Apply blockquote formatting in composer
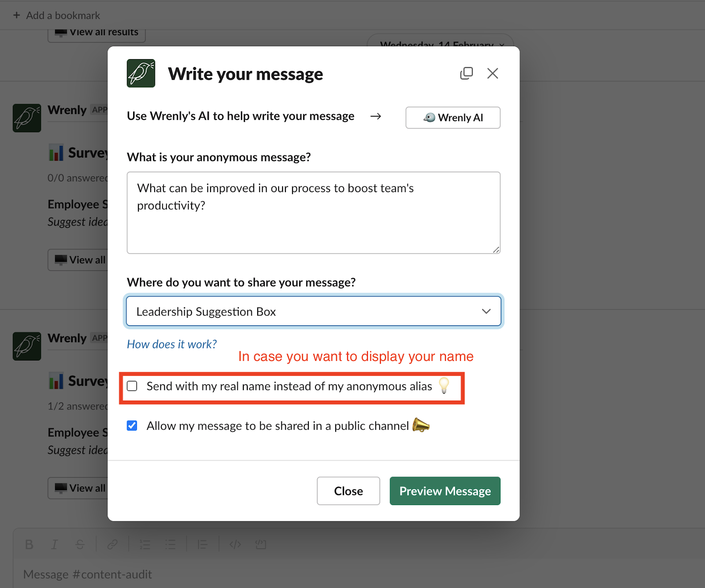 click(203, 545)
